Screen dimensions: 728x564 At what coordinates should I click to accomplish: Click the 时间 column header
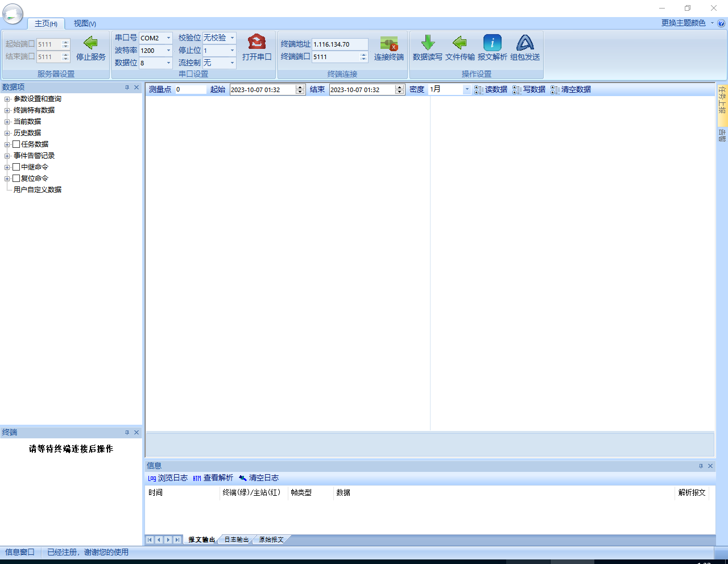182,493
